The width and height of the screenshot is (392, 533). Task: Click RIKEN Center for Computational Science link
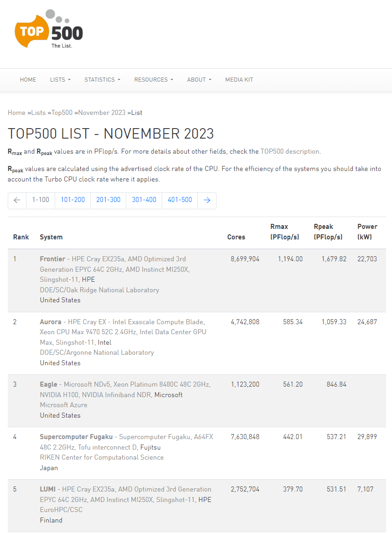[x=102, y=457]
